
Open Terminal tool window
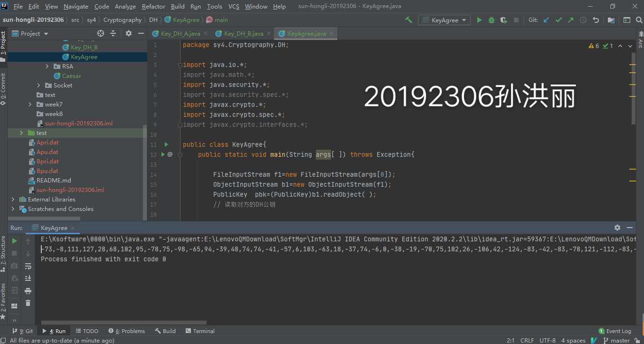[x=200, y=331]
